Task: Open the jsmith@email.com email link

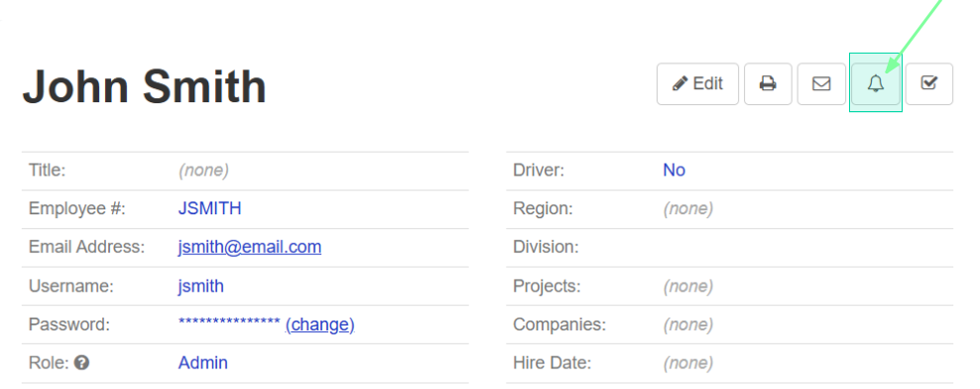Action: [249, 247]
